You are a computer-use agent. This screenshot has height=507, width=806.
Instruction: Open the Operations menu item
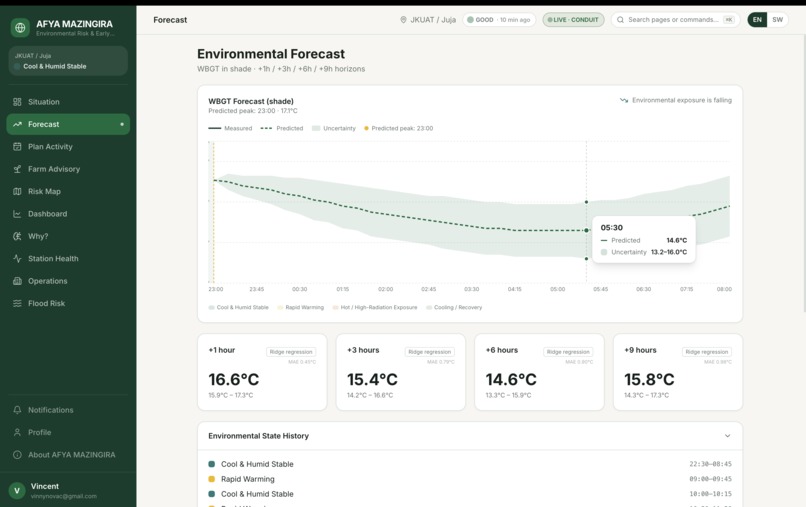tap(68, 281)
